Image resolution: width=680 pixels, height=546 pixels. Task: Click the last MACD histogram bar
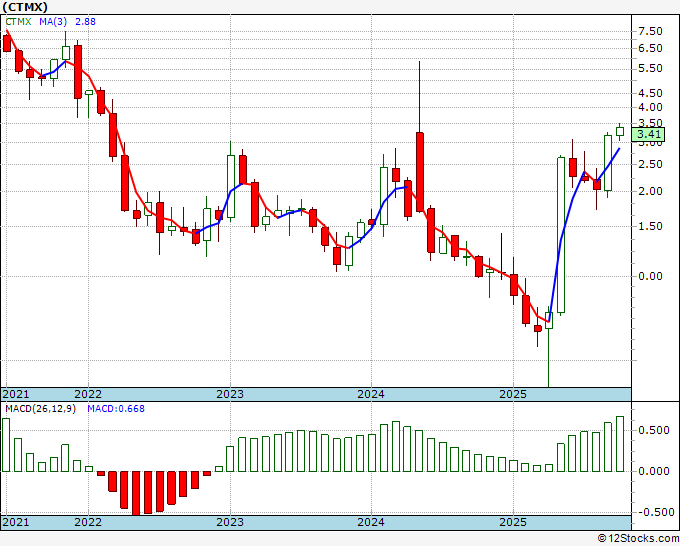click(x=620, y=444)
